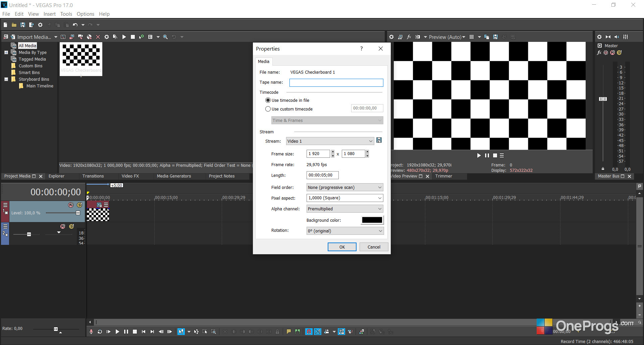Remove selected media with the red X

pyautogui.click(x=98, y=37)
